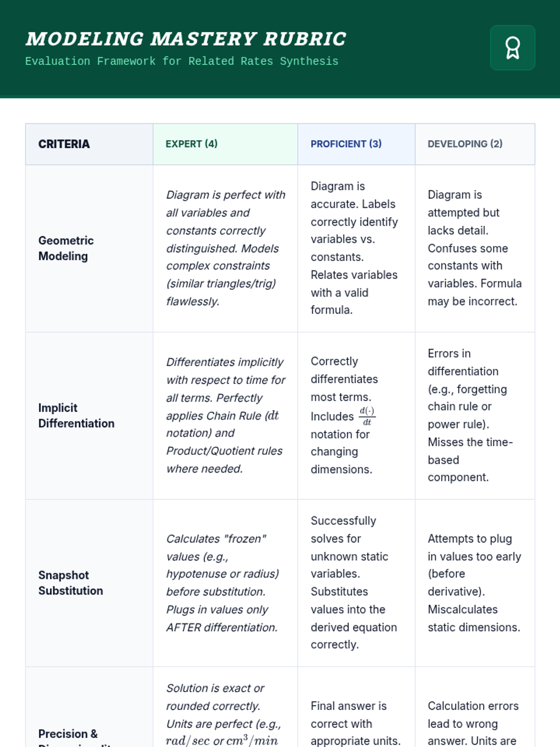
Task: Select the PROFICIENT (3) column header
Action: [346, 144]
